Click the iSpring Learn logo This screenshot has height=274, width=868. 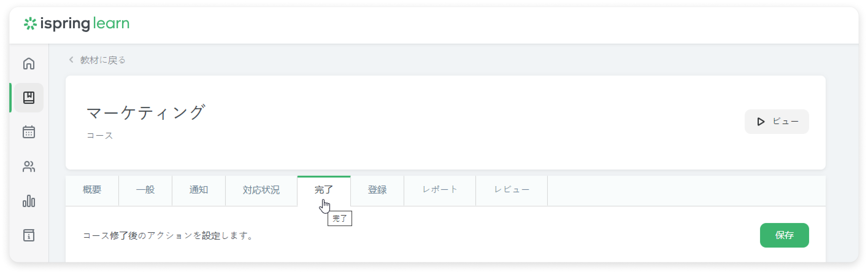77,24
